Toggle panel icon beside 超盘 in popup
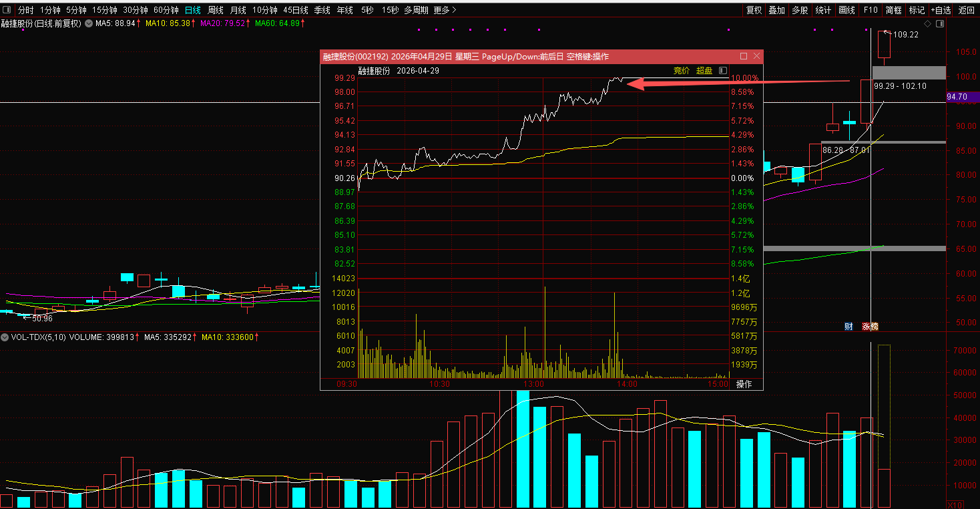This screenshot has width=980, height=509. click(x=723, y=71)
